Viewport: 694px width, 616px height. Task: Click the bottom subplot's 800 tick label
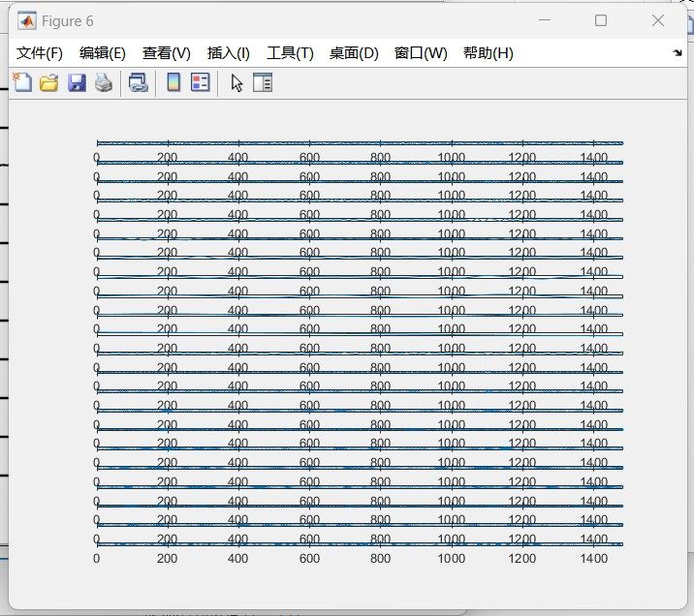pos(380,559)
